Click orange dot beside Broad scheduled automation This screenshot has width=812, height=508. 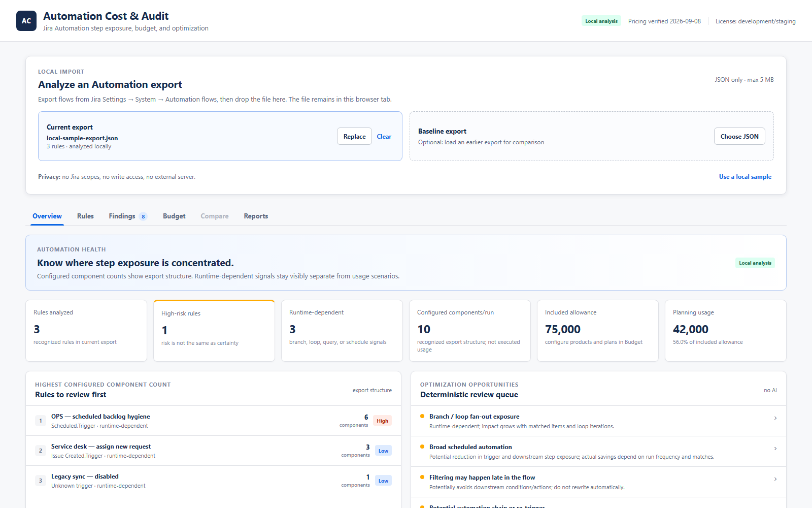(422, 447)
